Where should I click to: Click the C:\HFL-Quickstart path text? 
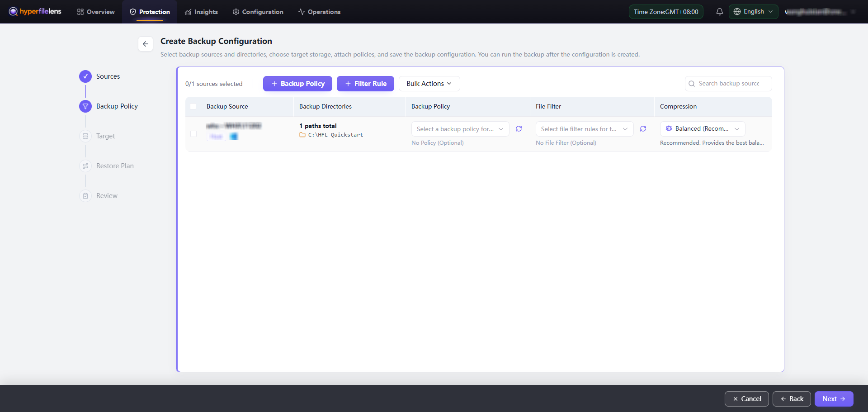click(335, 135)
